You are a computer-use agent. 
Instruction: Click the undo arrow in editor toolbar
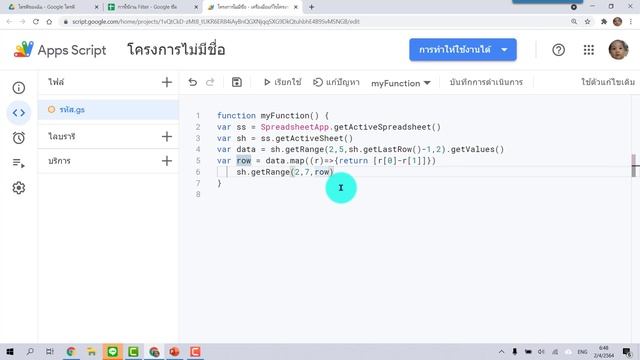pos(193,82)
